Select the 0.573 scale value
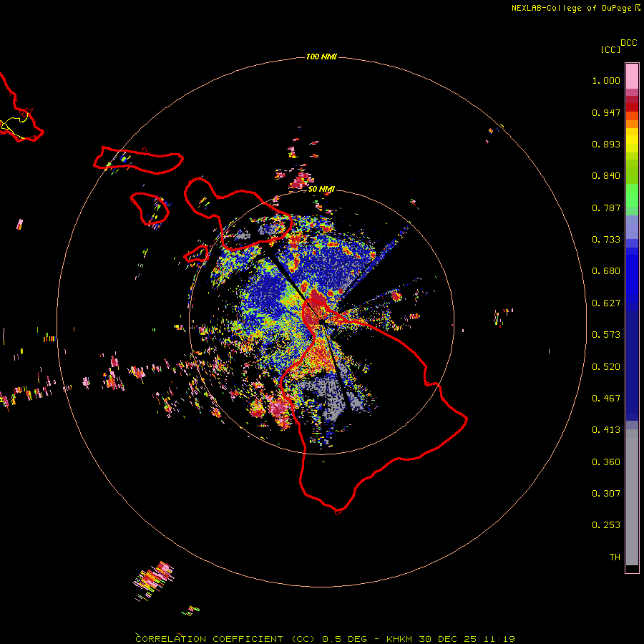The width and height of the screenshot is (644, 644). (606, 335)
